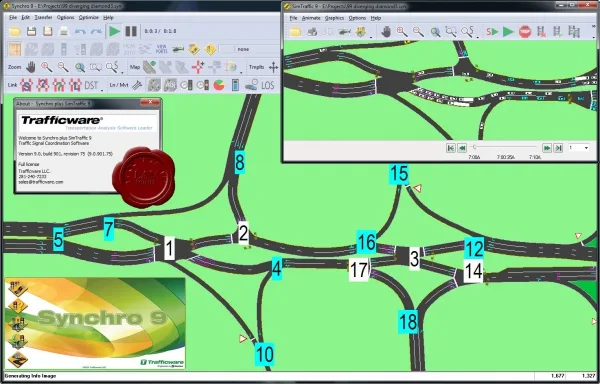Skip to start of SimTraffic playback
This screenshot has width=600, height=384.
point(451,148)
